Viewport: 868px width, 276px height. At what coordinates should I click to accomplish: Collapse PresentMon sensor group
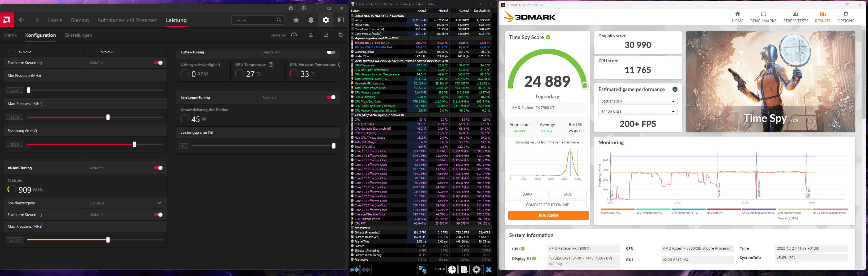[x=352, y=228]
